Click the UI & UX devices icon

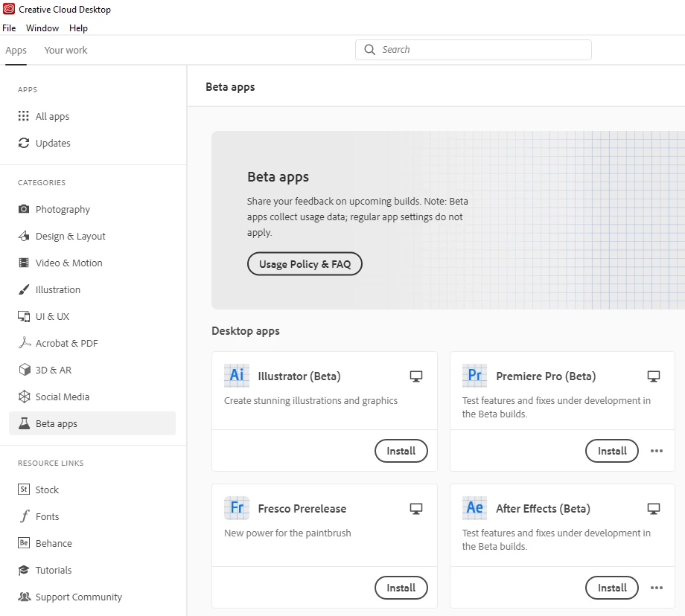(x=24, y=316)
